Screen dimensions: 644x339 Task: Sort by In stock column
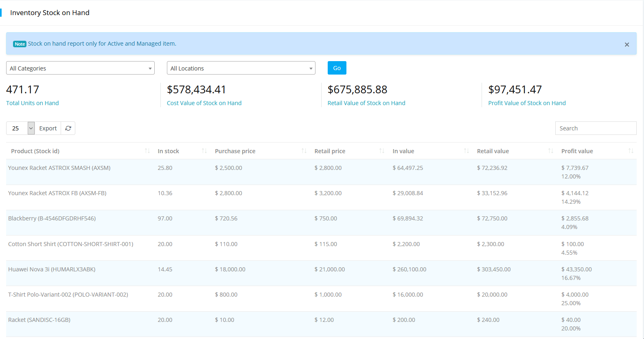[204, 151]
